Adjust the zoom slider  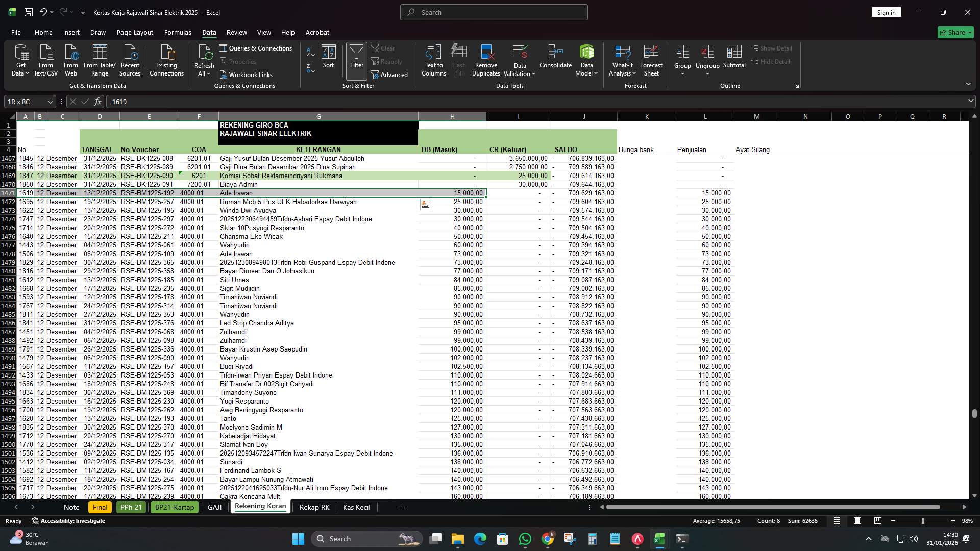[x=924, y=521]
